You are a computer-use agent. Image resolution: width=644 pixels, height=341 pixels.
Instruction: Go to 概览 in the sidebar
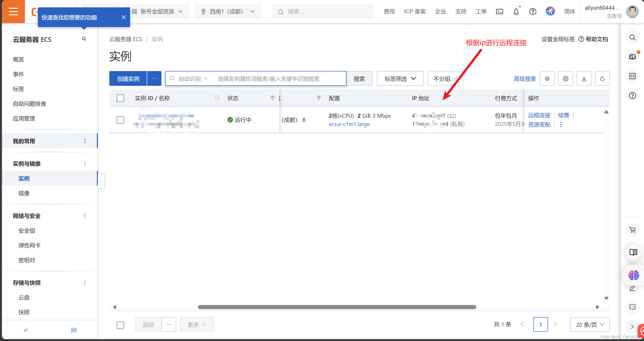coord(18,59)
